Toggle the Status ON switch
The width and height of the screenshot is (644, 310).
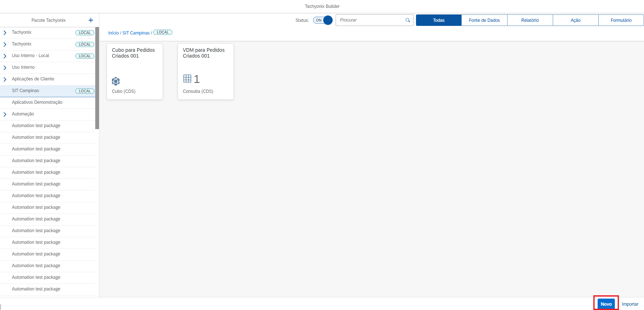(323, 20)
